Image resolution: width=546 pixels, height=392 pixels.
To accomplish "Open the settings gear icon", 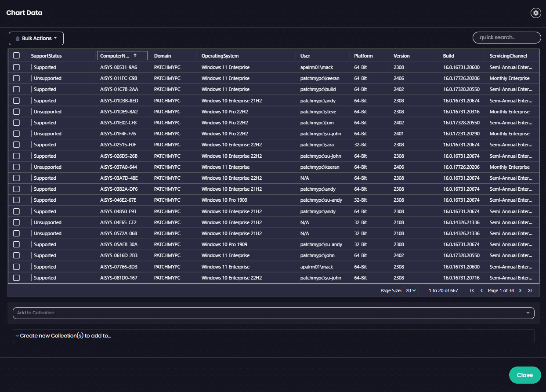I will tap(535, 13).
